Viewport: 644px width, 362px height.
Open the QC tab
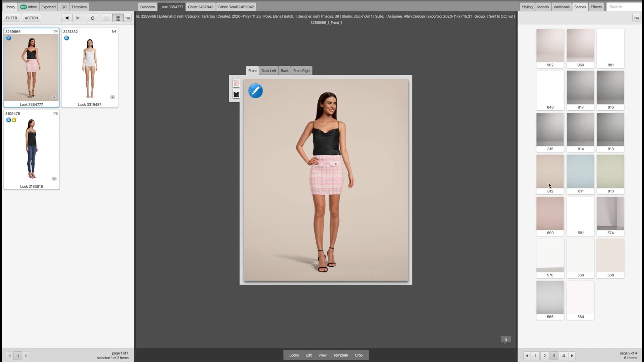(x=64, y=7)
